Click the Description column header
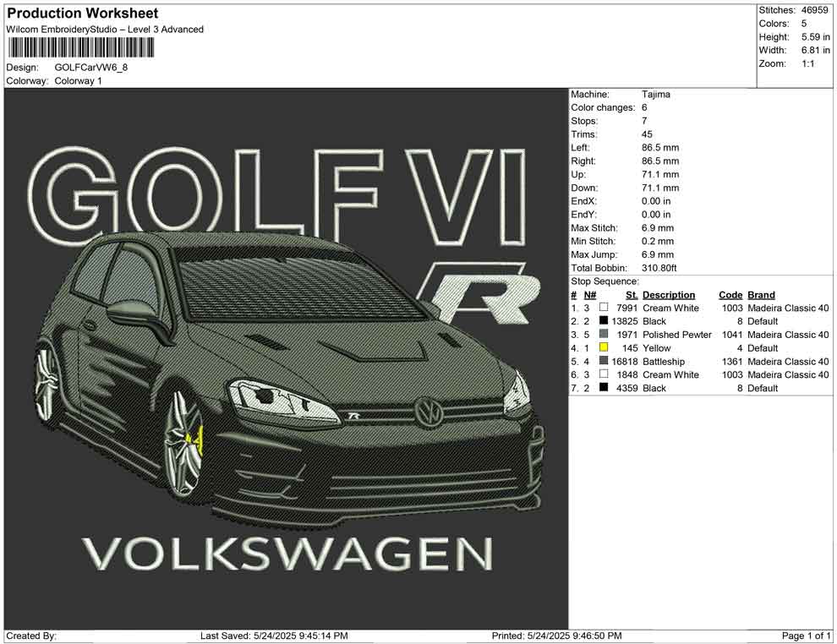The height and width of the screenshot is (644, 837). coord(669,295)
